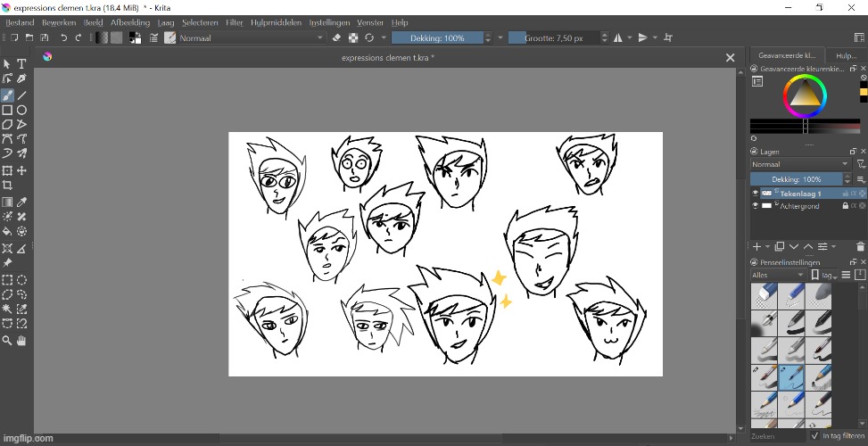Screen dimensions: 868x446
Task: Select the Rectangular Selection tool
Action: pyautogui.click(x=7, y=280)
